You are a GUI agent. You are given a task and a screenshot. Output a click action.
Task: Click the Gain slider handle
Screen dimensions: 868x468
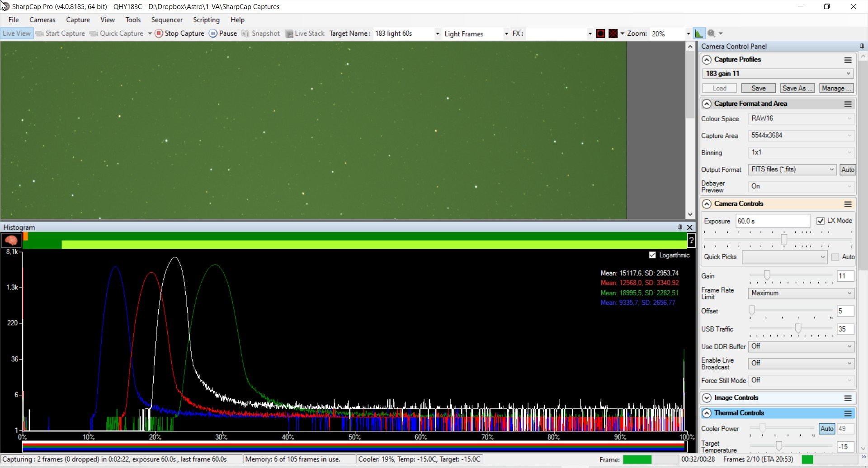pyautogui.click(x=767, y=275)
